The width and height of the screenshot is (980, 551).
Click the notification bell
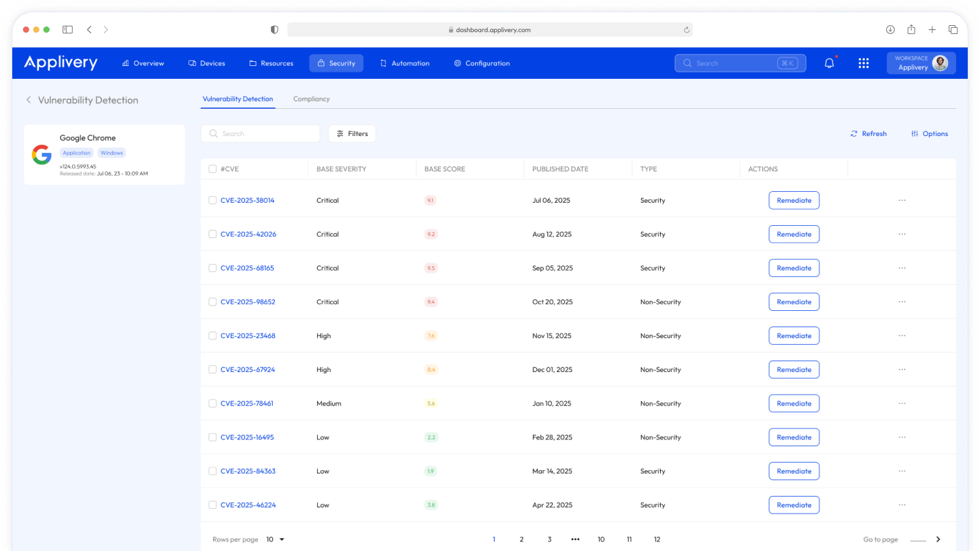click(x=829, y=63)
